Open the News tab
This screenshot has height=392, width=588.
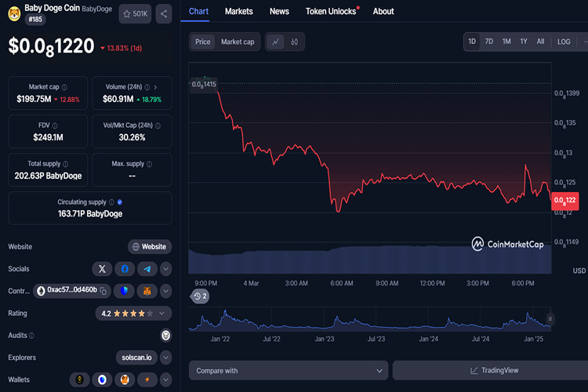279,11
